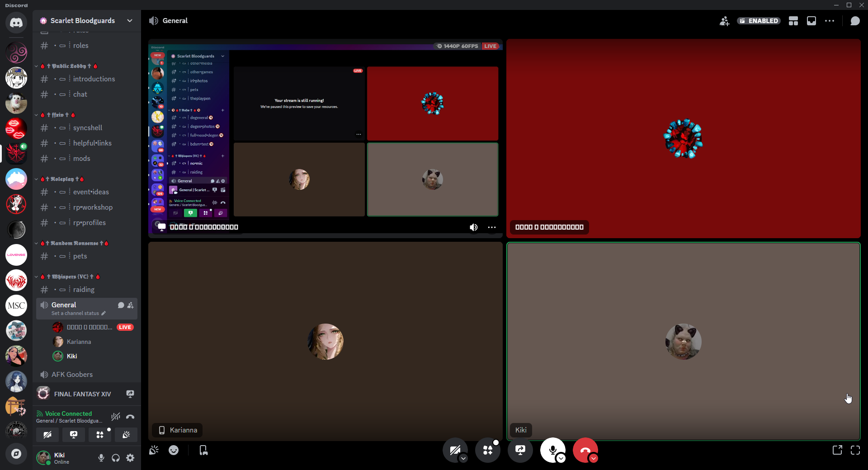Open the MSC server
The image size is (868, 470).
(16, 305)
